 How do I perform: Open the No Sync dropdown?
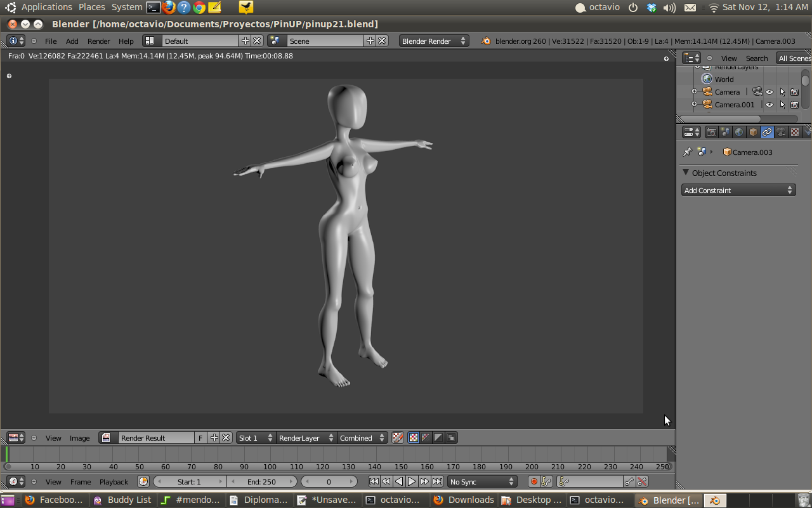click(x=482, y=482)
